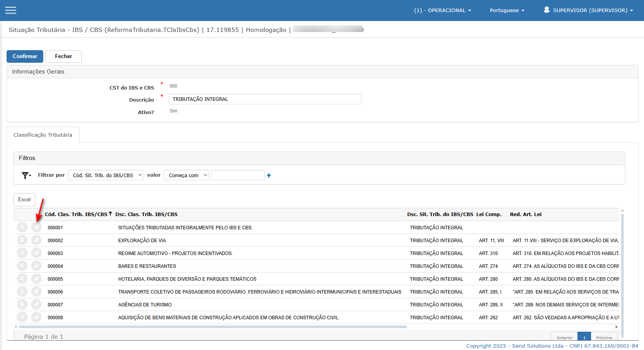Click magnifier view icon for row 000002
644x350 pixels.
[x=23, y=240]
